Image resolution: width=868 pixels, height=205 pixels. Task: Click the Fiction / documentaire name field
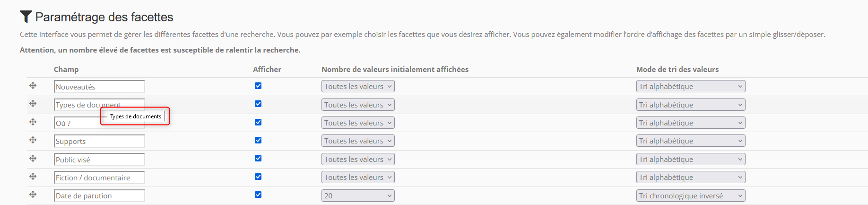(99, 178)
